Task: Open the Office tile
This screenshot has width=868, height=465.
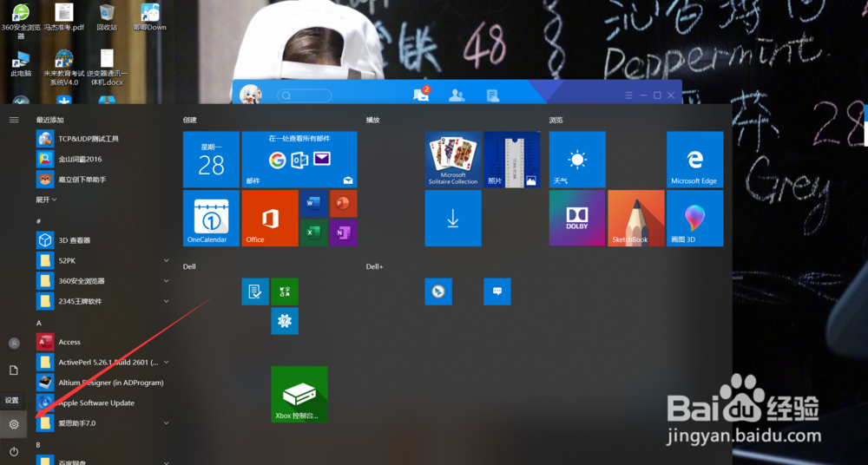Action: (270, 218)
